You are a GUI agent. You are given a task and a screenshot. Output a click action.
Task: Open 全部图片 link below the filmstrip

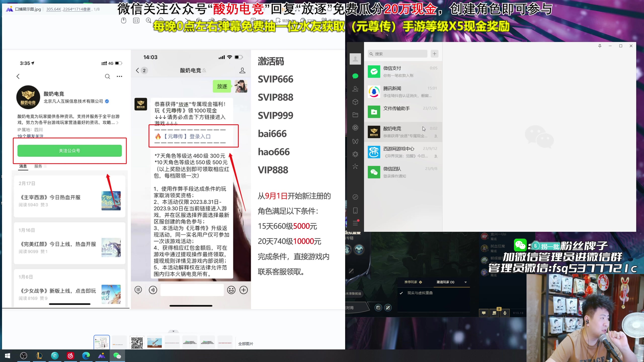(x=246, y=344)
